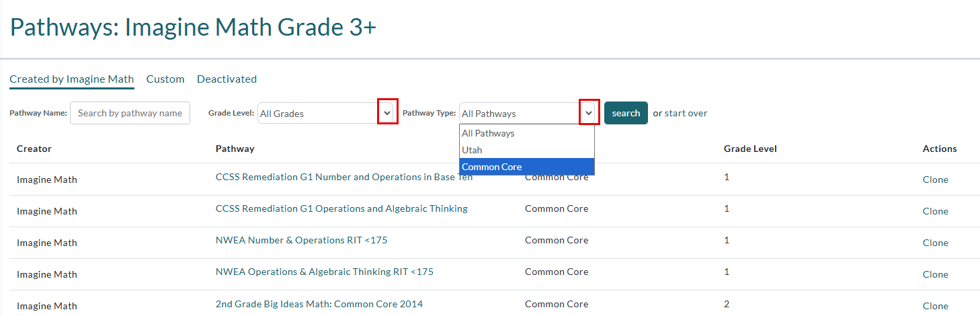Open the Deactivated tab
The height and width of the screenshot is (316, 980).
(227, 79)
